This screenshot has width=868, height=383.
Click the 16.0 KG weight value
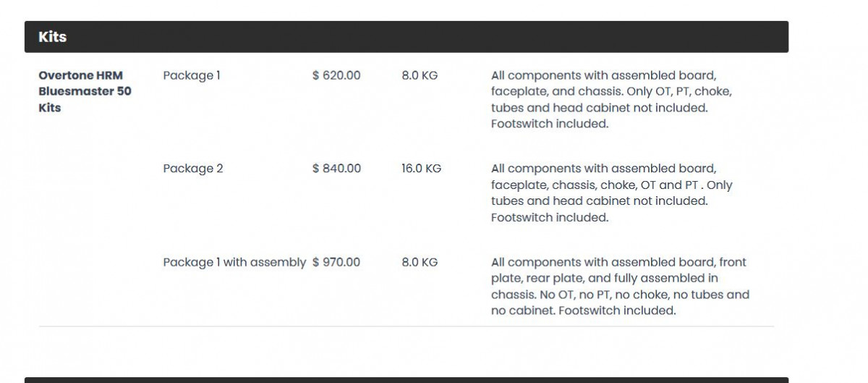pyautogui.click(x=421, y=169)
